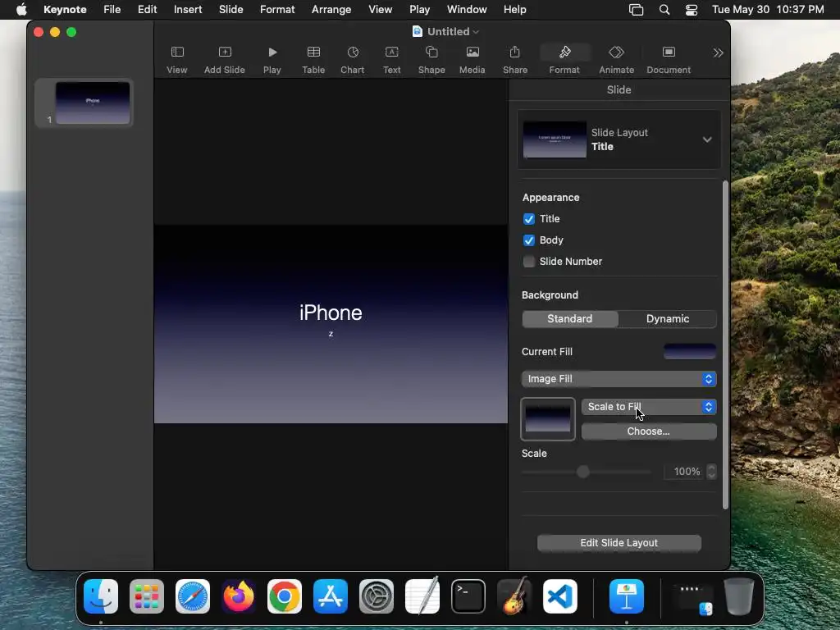
Task: Open TextEdit from the Dock
Action: (x=422, y=596)
